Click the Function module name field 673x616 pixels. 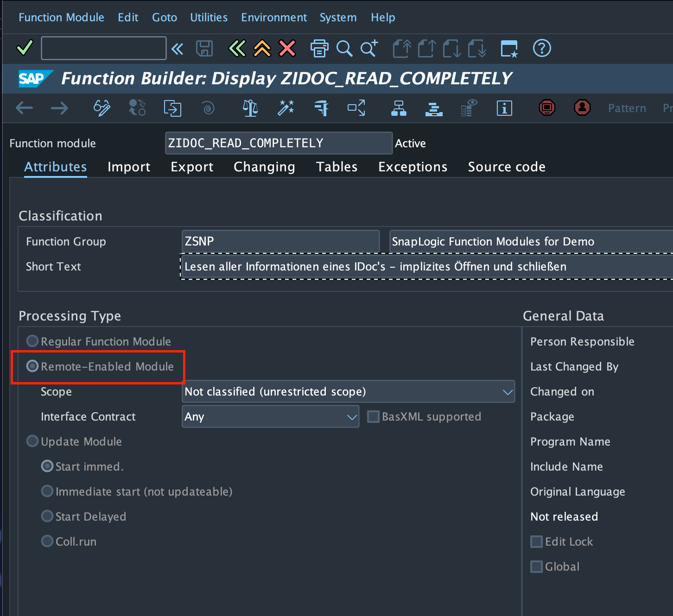click(278, 143)
